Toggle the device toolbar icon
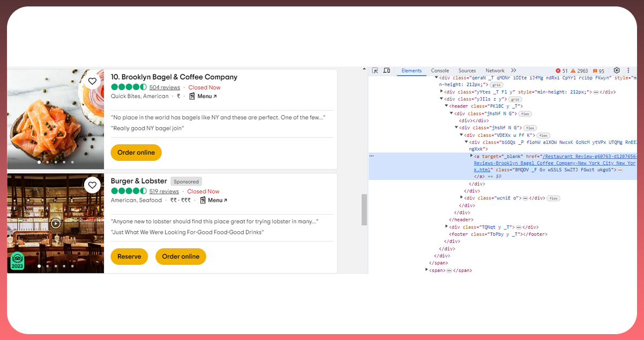The height and width of the screenshot is (340, 644). (x=386, y=70)
